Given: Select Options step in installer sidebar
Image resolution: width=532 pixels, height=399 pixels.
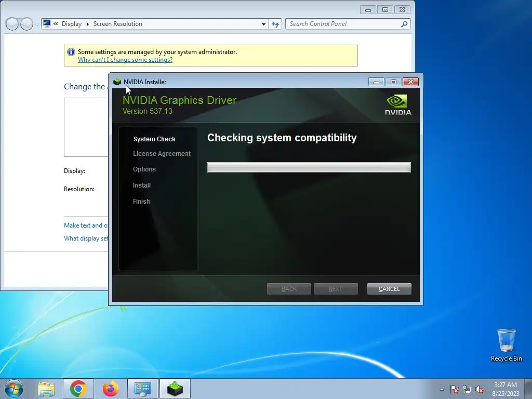Looking at the screenshot, I should click(x=144, y=169).
